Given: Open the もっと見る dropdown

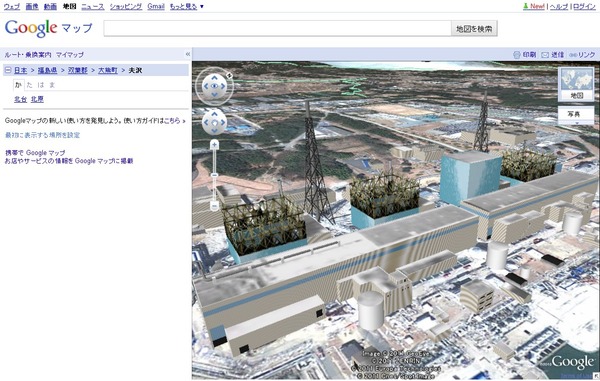Looking at the screenshot, I should 186,7.
